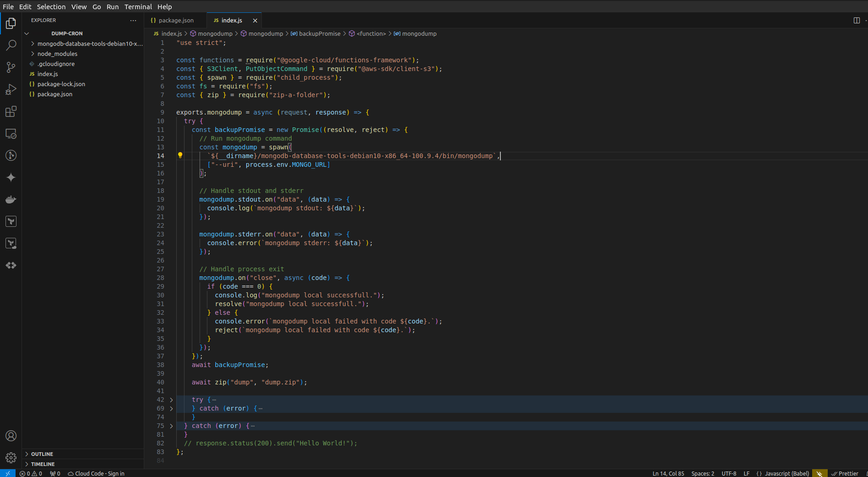
Task: Click LF end of line selector
Action: (x=747, y=473)
